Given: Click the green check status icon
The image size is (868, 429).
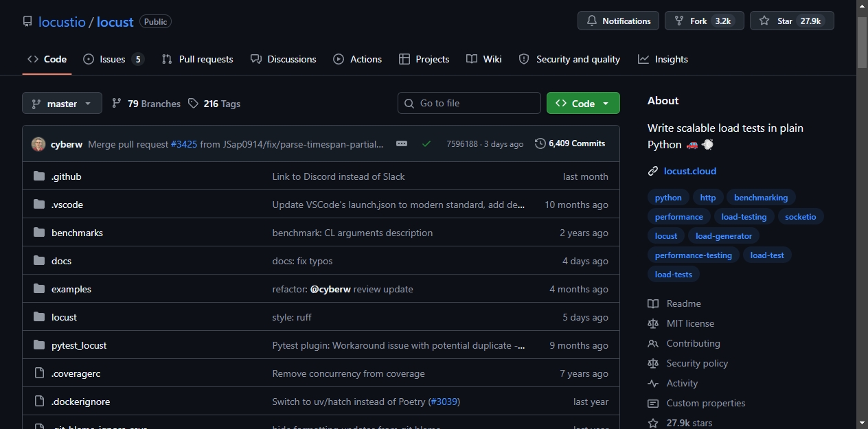Looking at the screenshot, I should tap(426, 143).
